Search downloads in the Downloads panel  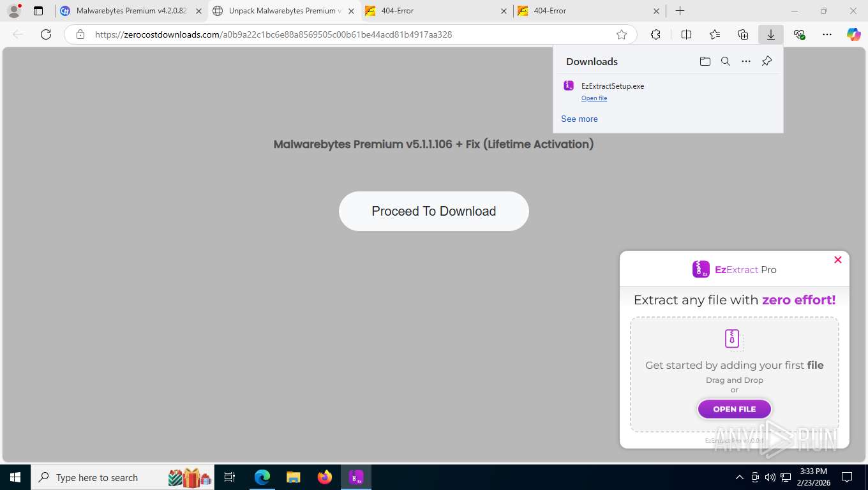coord(726,61)
